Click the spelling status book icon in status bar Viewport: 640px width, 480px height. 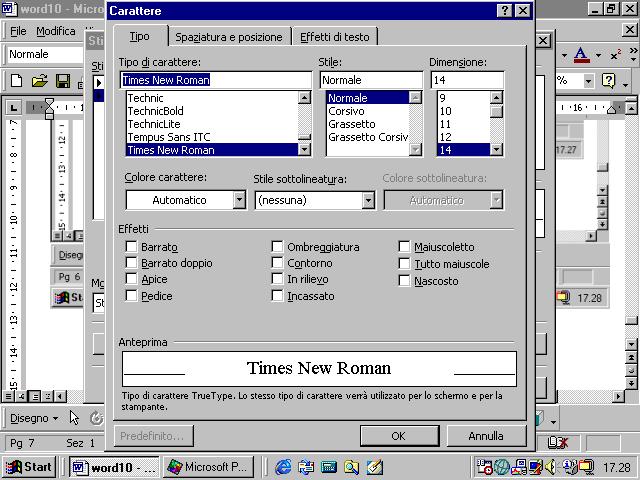(x=557, y=442)
